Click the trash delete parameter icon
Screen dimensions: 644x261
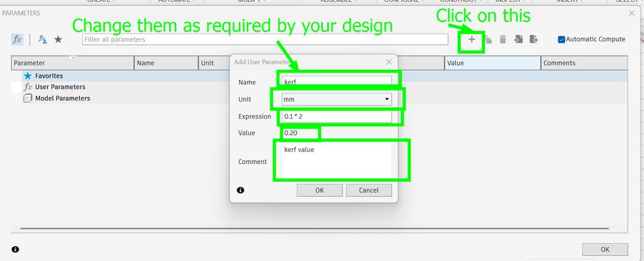tap(503, 39)
